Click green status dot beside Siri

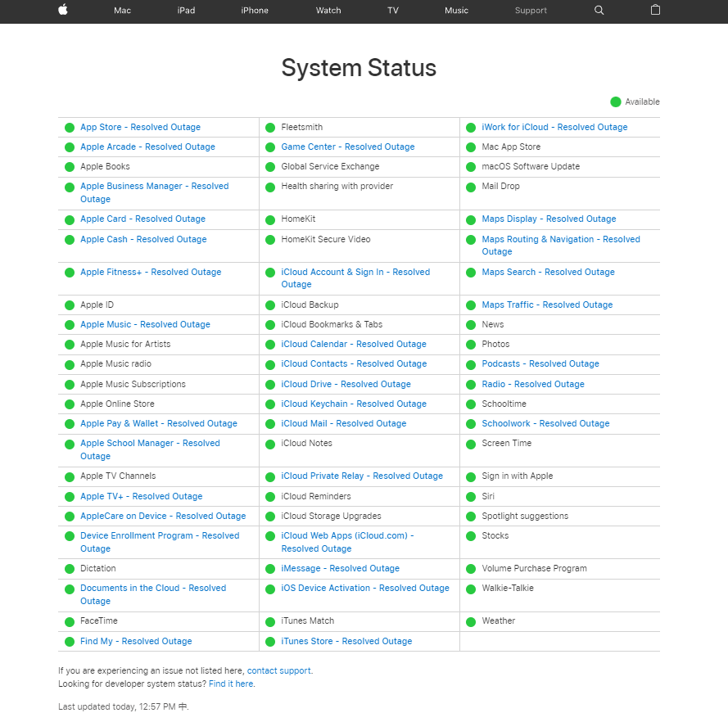(471, 497)
